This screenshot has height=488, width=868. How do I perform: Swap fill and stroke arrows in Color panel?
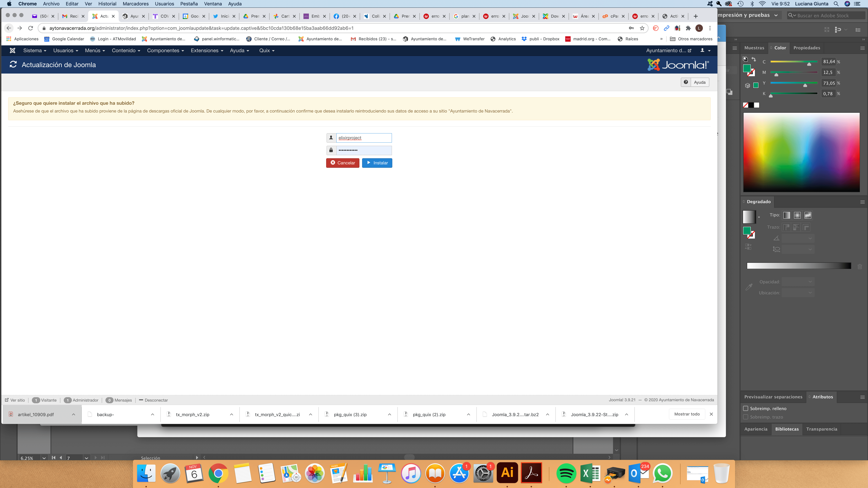754,59
